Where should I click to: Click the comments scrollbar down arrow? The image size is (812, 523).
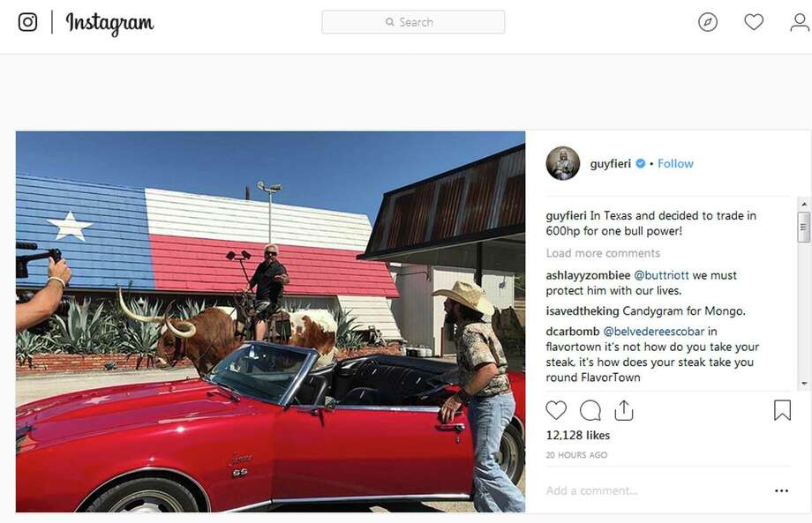point(804,384)
